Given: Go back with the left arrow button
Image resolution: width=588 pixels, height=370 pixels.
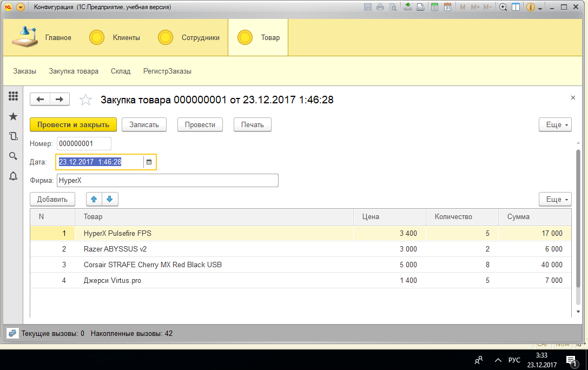Looking at the screenshot, I should click(40, 100).
